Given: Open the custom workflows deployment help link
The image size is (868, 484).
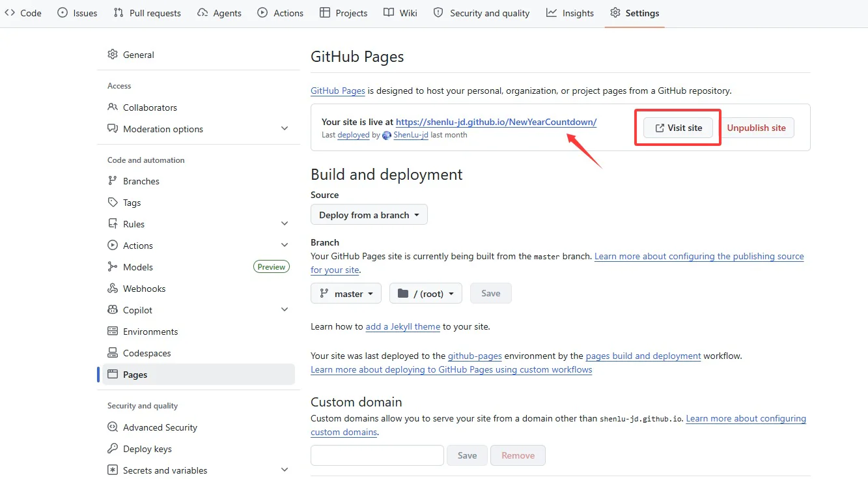Looking at the screenshot, I should [x=451, y=369].
